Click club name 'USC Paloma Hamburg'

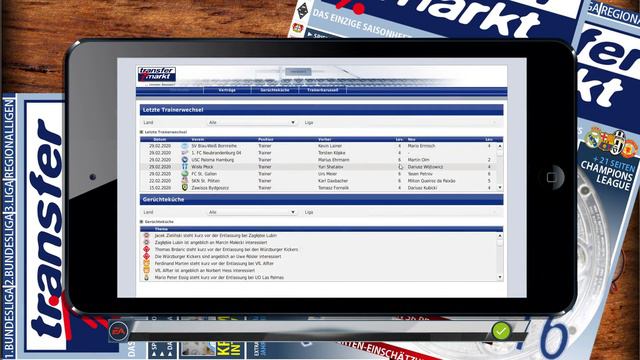[x=213, y=160]
